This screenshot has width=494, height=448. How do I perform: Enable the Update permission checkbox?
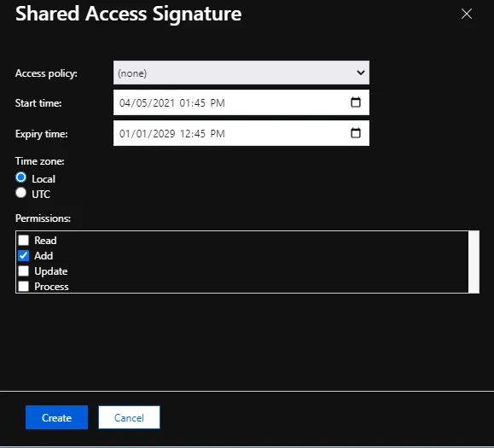tap(23, 271)
